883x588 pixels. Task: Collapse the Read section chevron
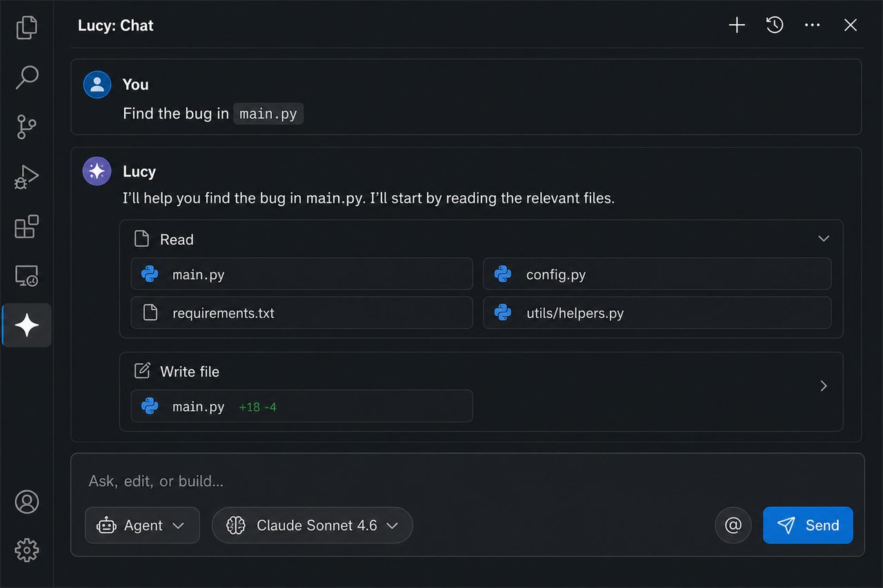[x=823, y=239]
